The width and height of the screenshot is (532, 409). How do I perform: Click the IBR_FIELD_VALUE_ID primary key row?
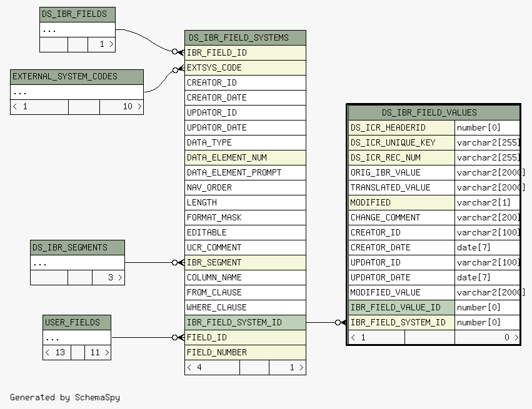(401, 307)
